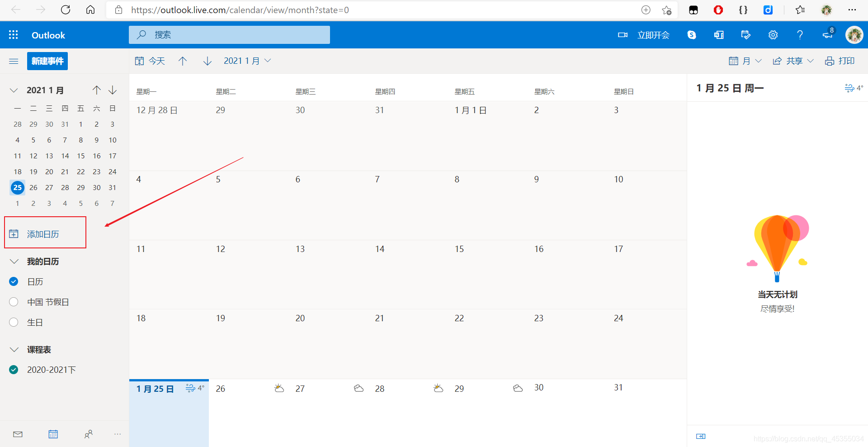
Task: Refresh the browser page
Action: point(66,10)
